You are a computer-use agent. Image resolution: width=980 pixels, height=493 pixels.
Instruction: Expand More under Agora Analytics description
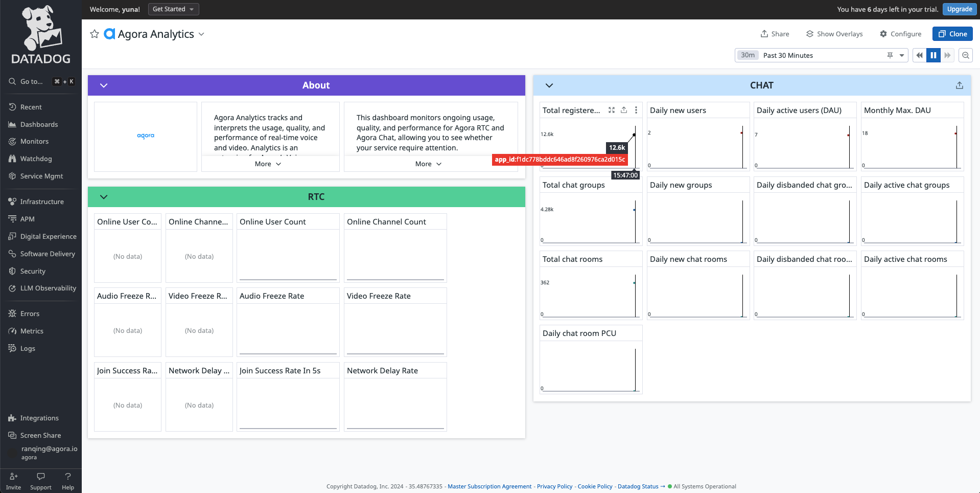268,164
